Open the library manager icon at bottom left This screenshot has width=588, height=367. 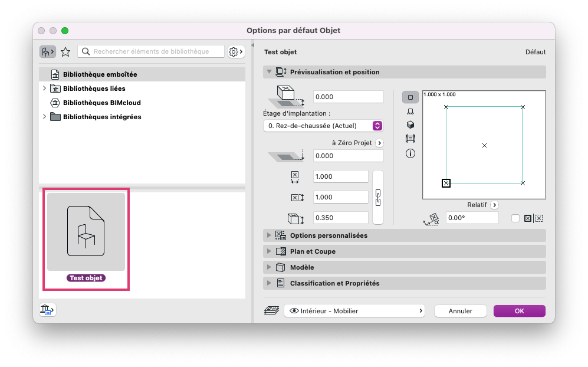(x=47, y=310)
